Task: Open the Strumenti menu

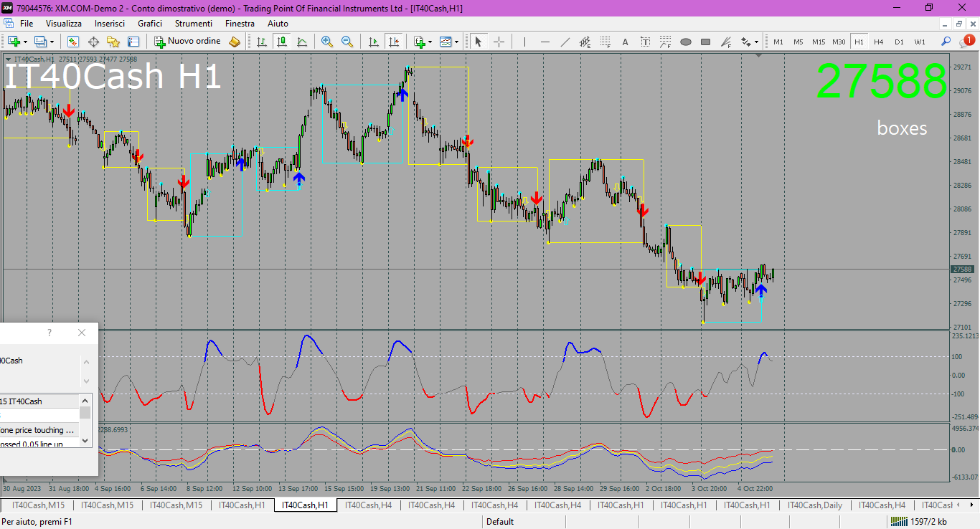Action: [x=194, y=24]
